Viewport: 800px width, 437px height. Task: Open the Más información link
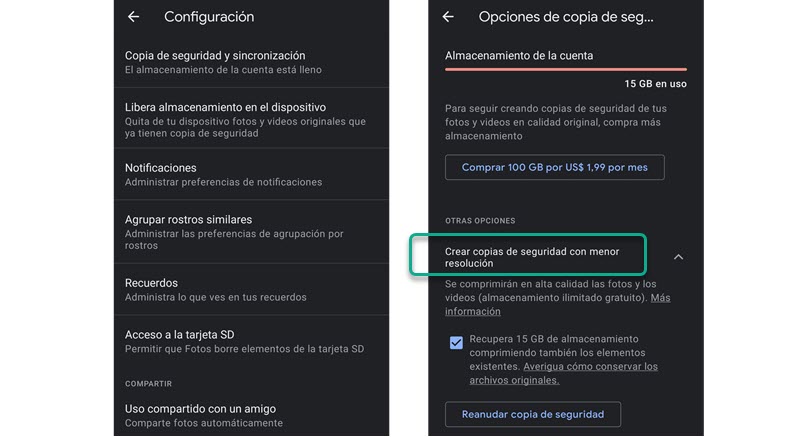coord(660,298)
